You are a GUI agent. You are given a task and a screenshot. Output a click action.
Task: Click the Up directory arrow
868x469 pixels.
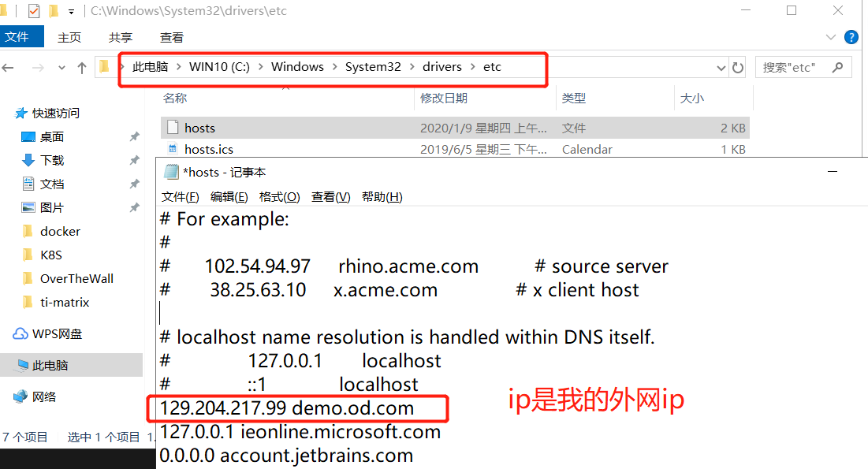(x=82, y=68)
